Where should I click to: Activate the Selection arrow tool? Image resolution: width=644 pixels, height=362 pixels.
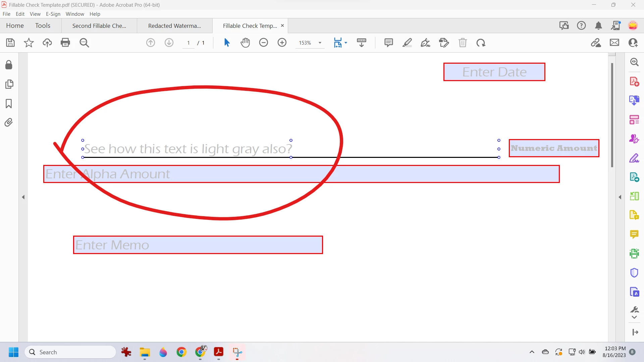tap(227, 43)
